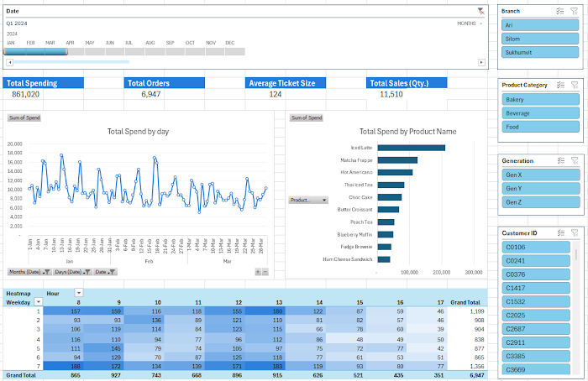Screen dimensions: 588x381
Task: Open the Hour column filter dropdown
Action: (x=79, y=293)
